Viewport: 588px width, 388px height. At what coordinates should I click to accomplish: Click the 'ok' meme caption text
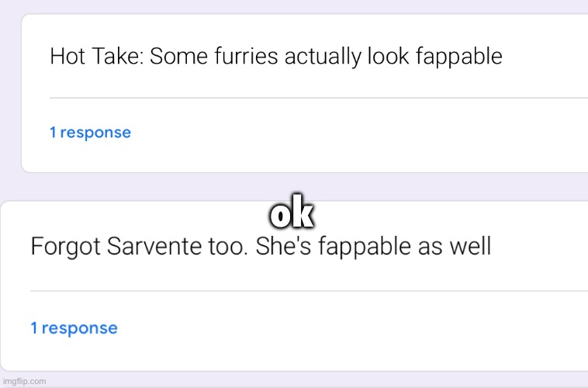(x=292, y=212)
